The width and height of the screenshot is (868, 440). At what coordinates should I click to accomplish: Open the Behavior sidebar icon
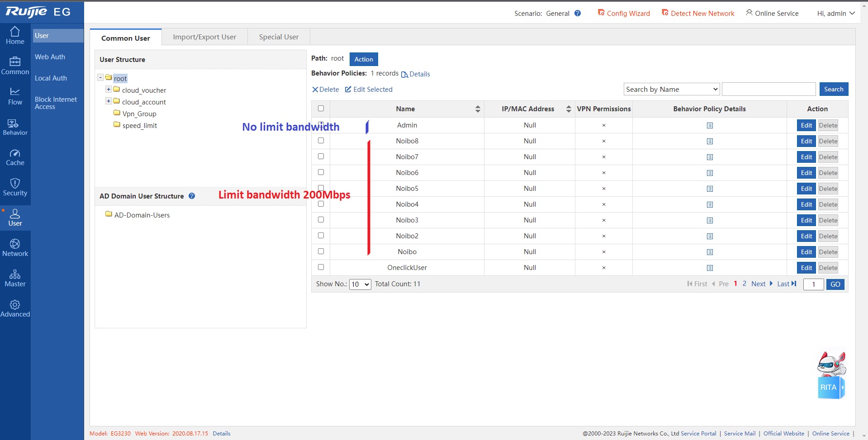[15, 127]
